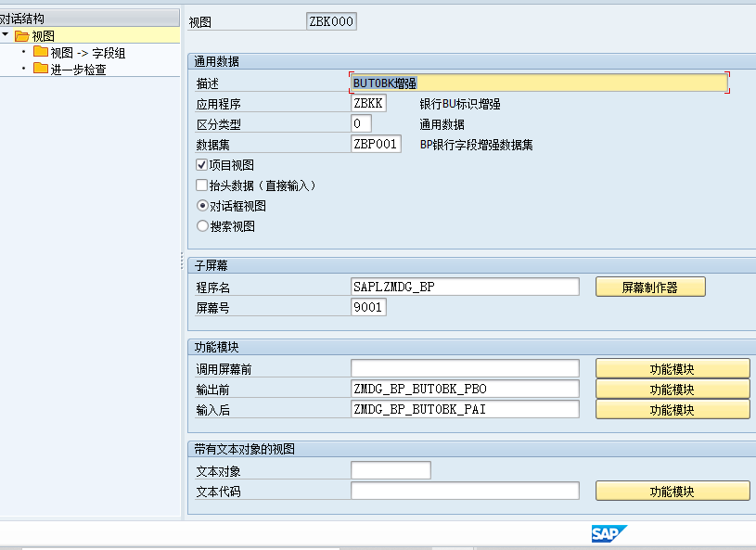Focus the 区分类型 field

click(361, 123)
